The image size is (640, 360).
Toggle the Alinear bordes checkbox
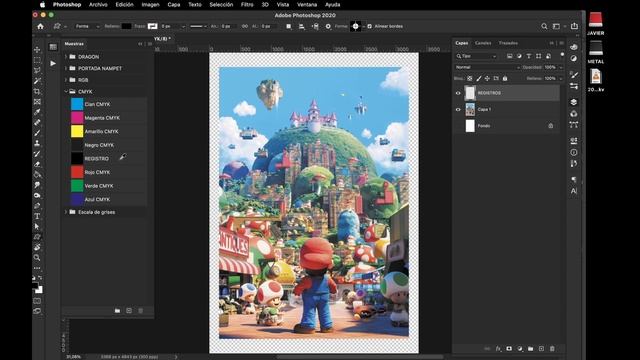[369, 26]
